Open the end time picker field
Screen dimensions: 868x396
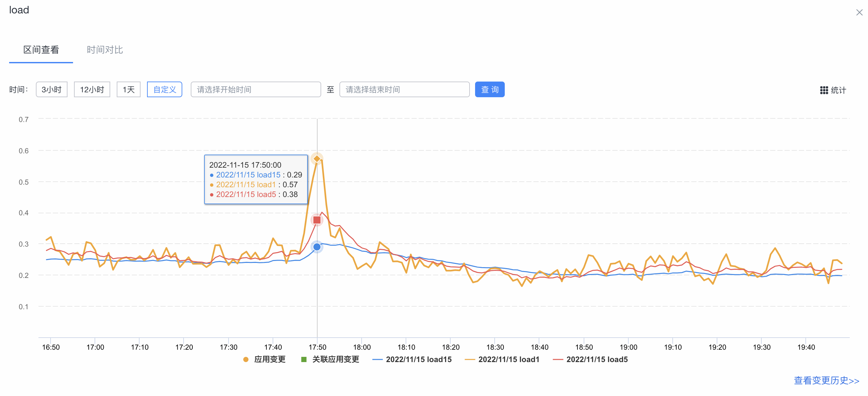tap(404, 90)
